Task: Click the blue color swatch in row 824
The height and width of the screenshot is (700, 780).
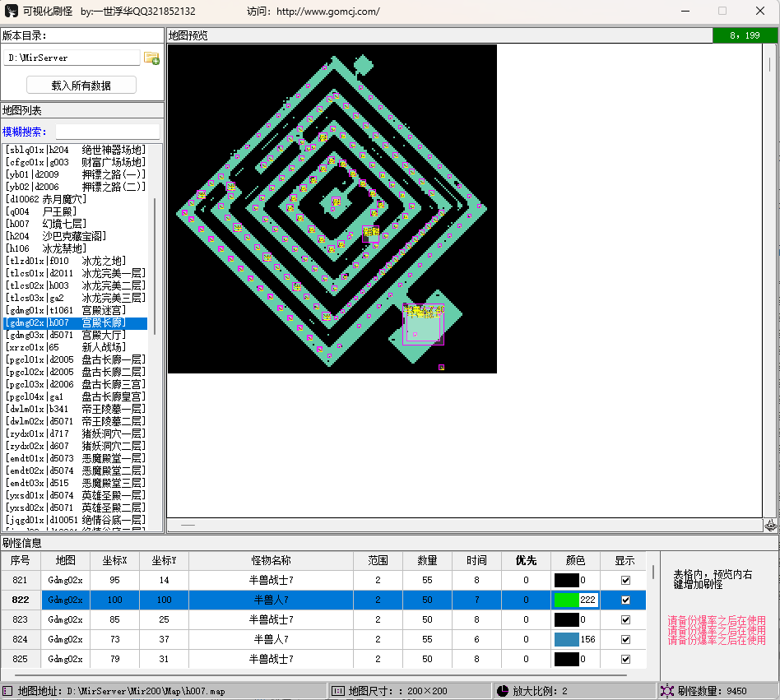Action: [x=566, y=639]
